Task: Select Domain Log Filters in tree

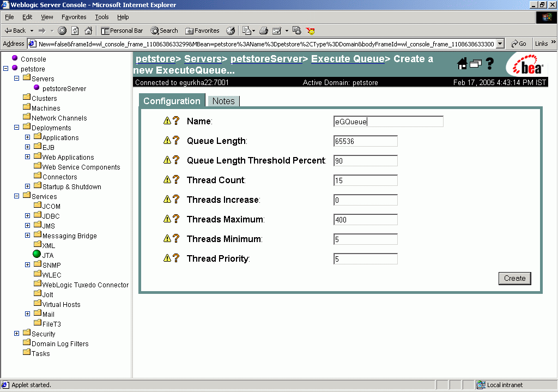Action: 60,343
